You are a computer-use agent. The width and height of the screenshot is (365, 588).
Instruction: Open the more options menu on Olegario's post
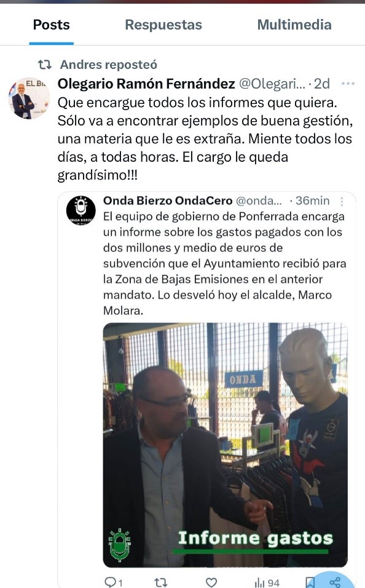[348, 83]
